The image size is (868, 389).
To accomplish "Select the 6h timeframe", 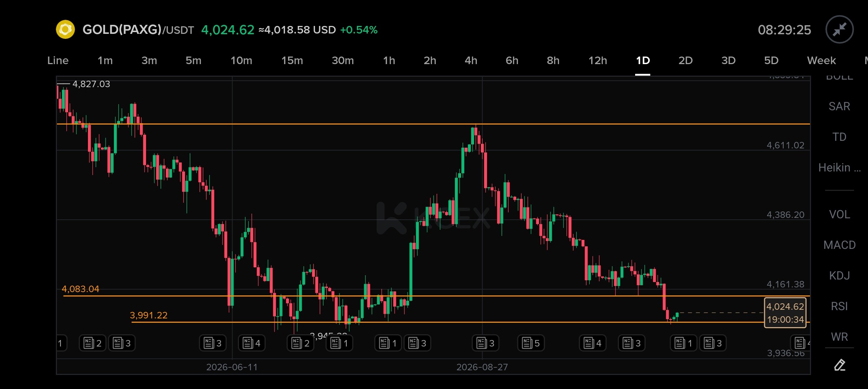I will (x=512, y=61).
